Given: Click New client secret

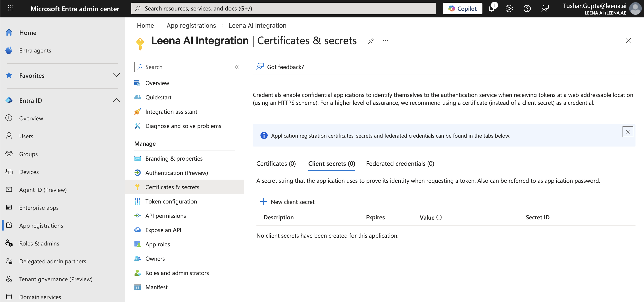Looking at the screenshot, I should coord(288,202).
